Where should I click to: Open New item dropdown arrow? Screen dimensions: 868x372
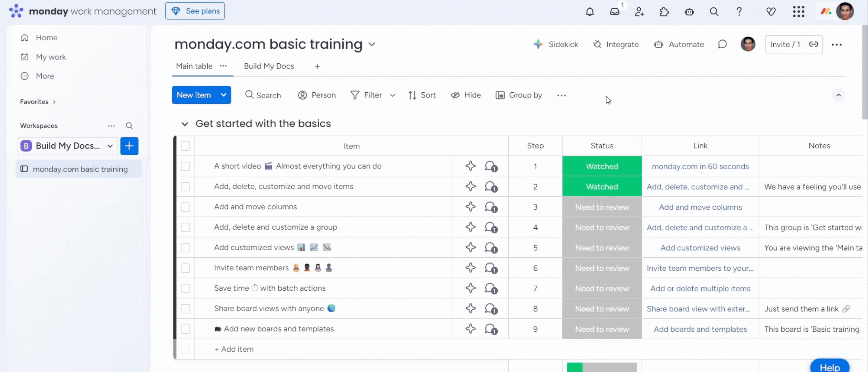pyautogui.click(x=224, y=95)
